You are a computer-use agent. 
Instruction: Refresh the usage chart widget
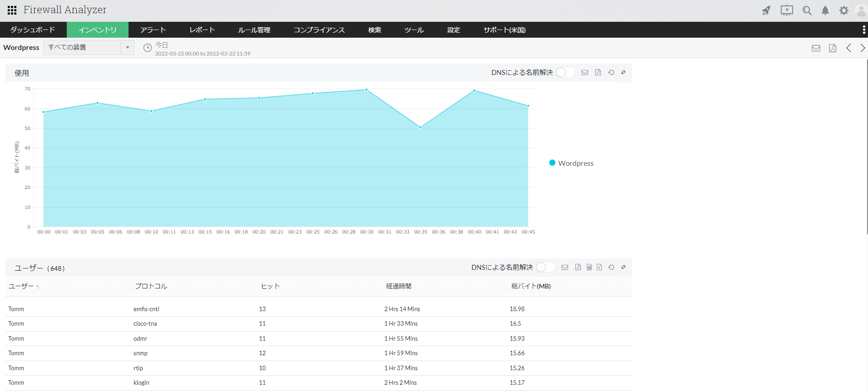coord(611,73)
